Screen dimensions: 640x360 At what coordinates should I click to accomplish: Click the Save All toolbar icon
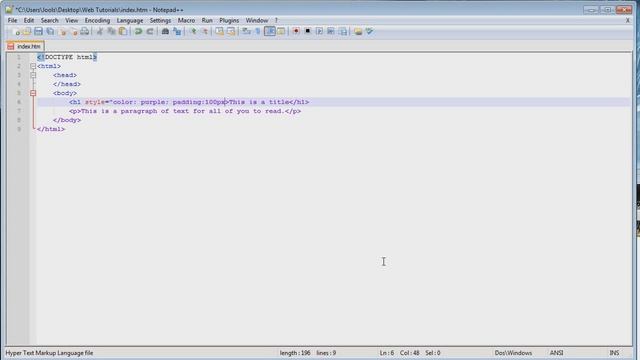(x=50, y=31)
